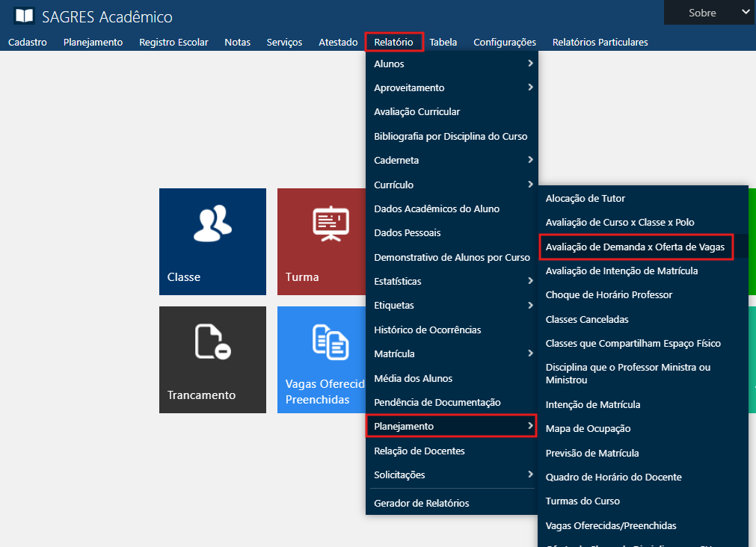The image size is (756, 547).
Task: Open the Relatório menu
Action: point(393,42)
